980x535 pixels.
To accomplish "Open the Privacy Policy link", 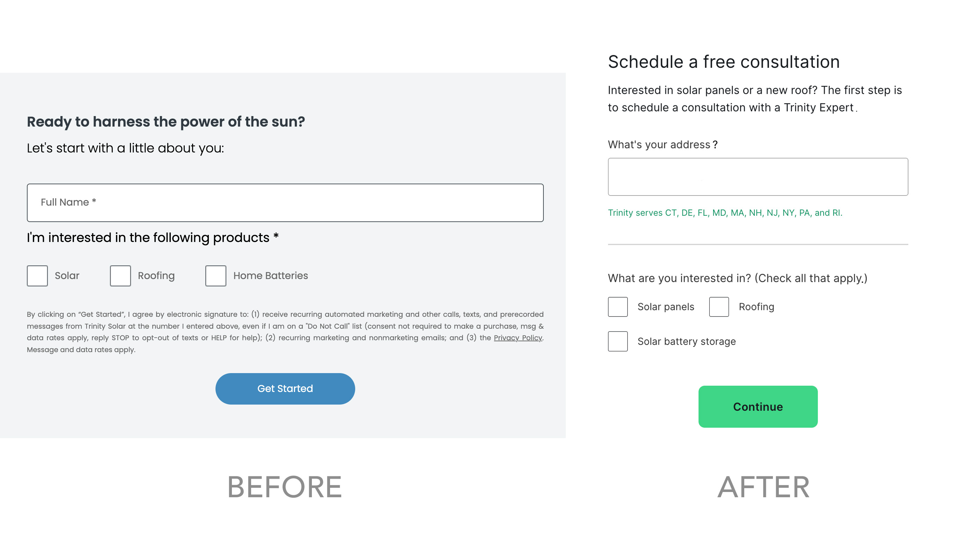I will (x=518, y=338).
